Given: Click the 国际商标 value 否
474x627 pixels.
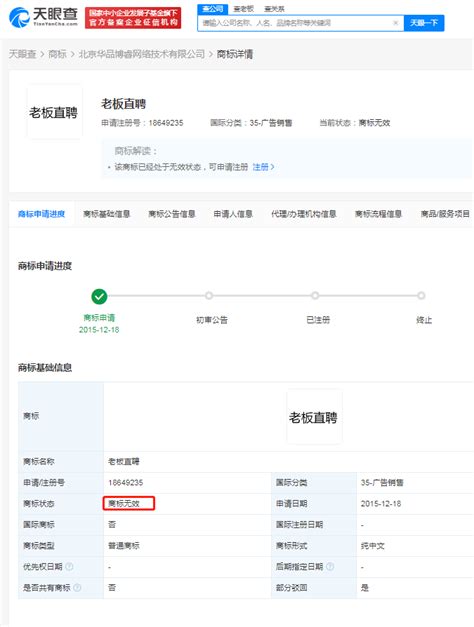Looking at the screenshot, I should [112, 525].
